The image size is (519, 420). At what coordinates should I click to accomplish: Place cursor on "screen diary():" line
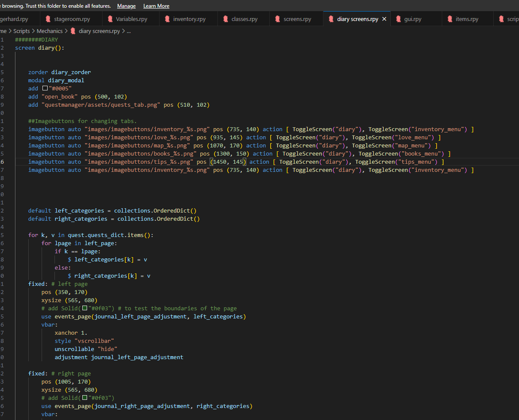pyautogui.click(x=39, y=48)
